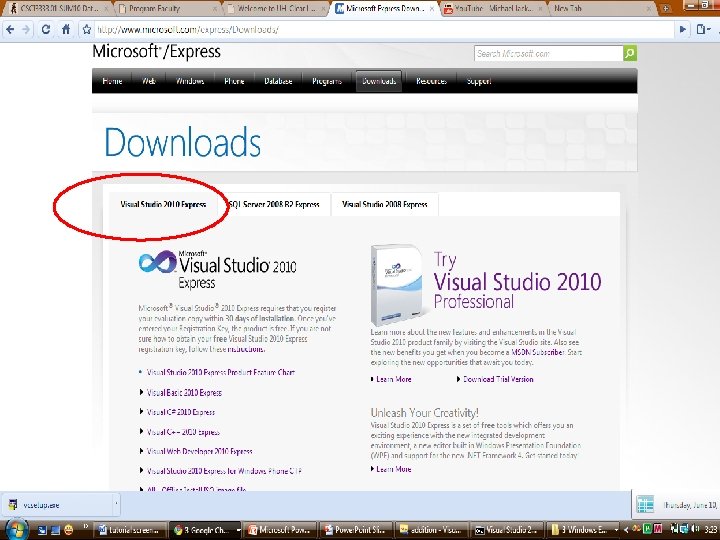
Task: Open the Windows Start orb
Action: (x=17, y=529)
